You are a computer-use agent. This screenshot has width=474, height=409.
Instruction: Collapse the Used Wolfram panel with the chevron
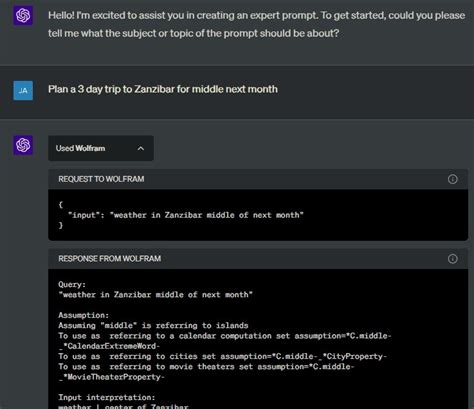coord(141,148)
